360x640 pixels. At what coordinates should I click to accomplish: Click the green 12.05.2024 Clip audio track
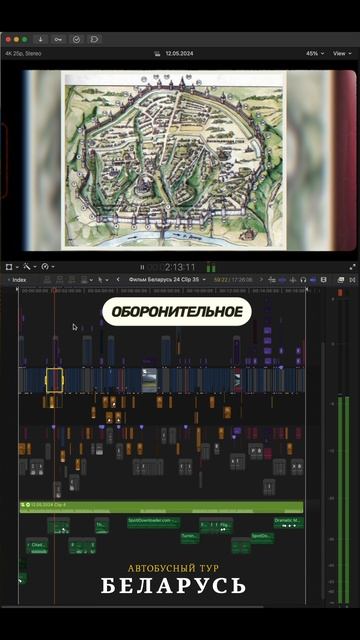click(162, 507)
